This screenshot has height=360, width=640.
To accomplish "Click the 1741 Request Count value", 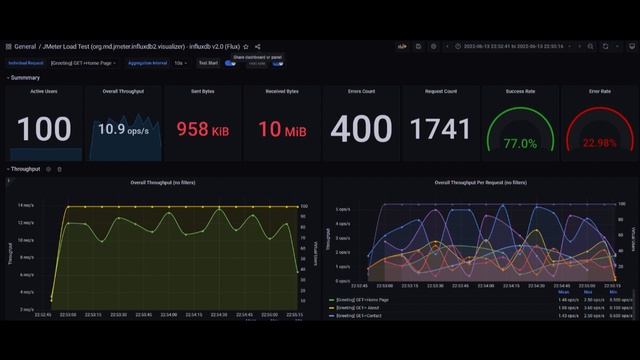I will (440, 129).
